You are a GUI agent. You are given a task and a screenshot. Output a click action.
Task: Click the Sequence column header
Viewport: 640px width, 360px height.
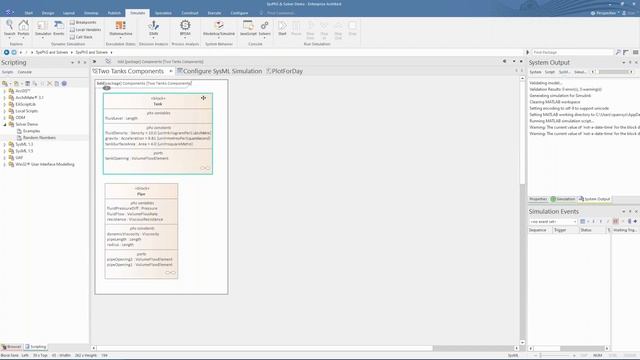click(540, 230)
